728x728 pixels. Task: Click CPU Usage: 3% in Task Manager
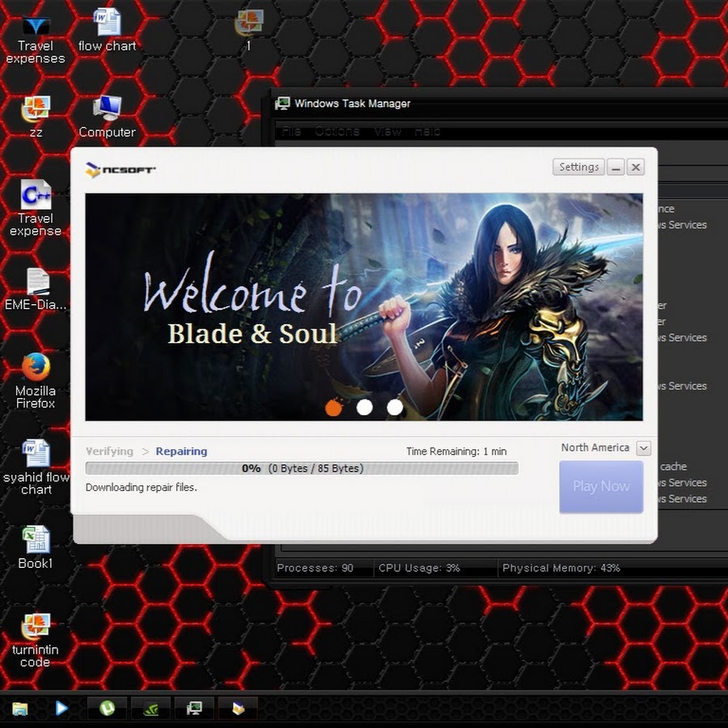[419, 568]
